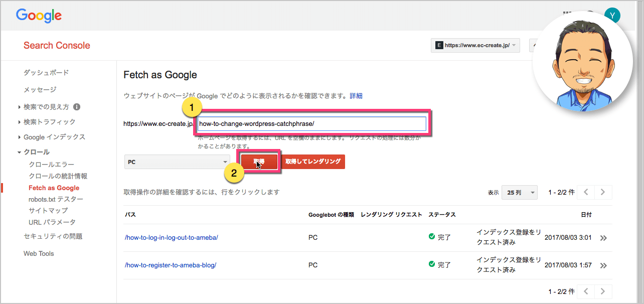Expand Google インデックス sidebar section
644x304 pixels.
(x=19, y=137)
